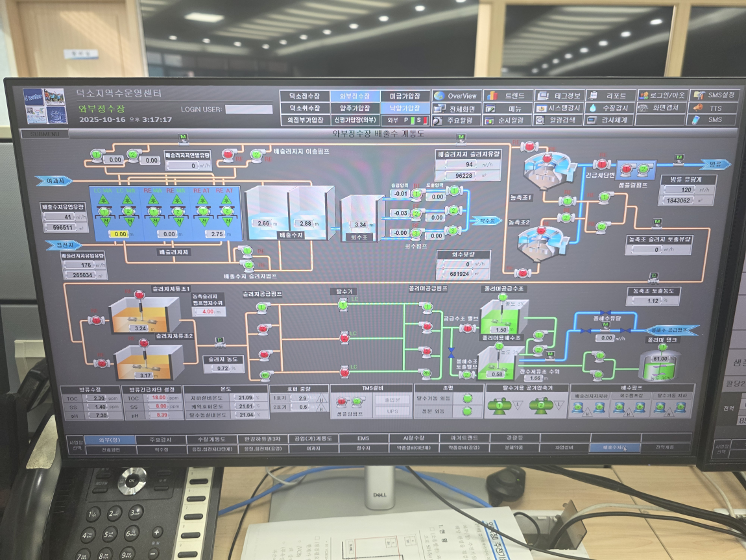
Task: Open the OverView globe button
Action: pyautogui.click(x=456, y=95)
